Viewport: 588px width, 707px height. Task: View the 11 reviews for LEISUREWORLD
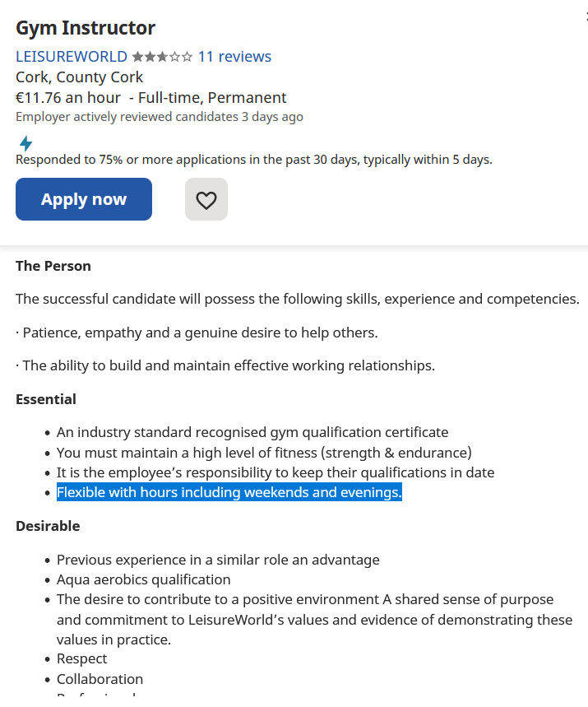(234, 56)
